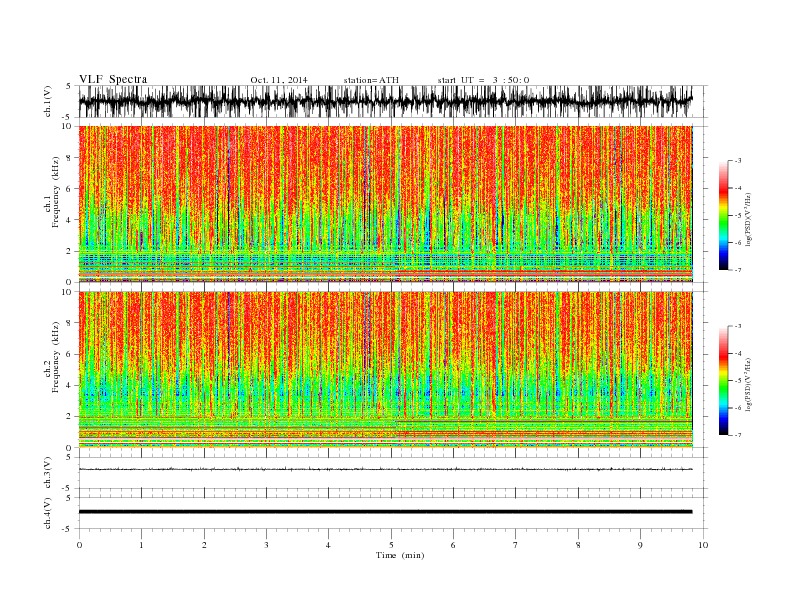
Task: Click the ch.1 PSD color bar
Action: tap(723, 215)
